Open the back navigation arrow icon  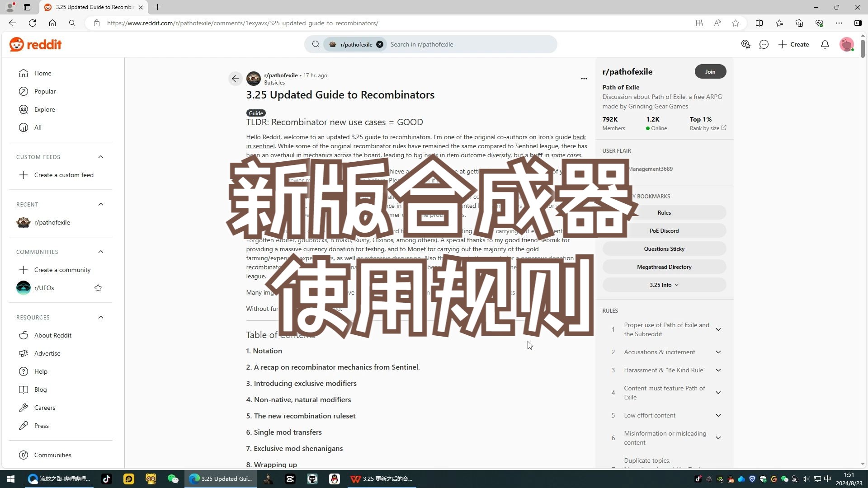coord(236,79)
